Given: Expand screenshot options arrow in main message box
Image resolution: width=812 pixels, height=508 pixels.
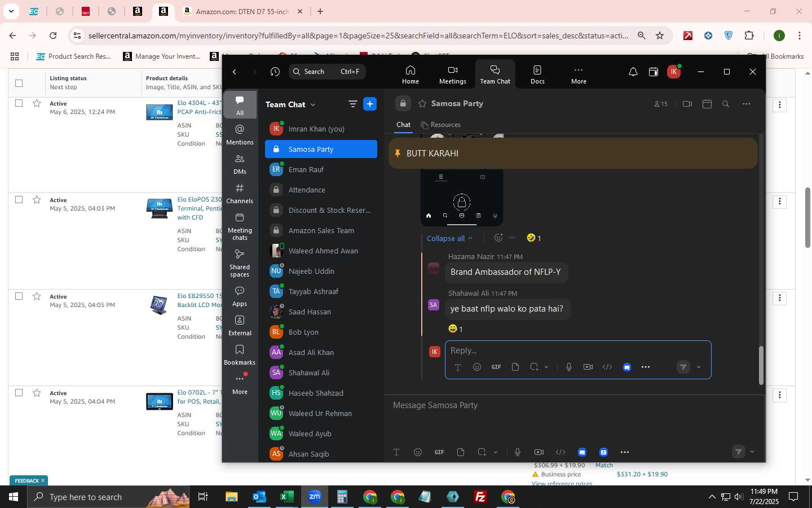Looking at the screenshot, I should (x=496, y=452).
